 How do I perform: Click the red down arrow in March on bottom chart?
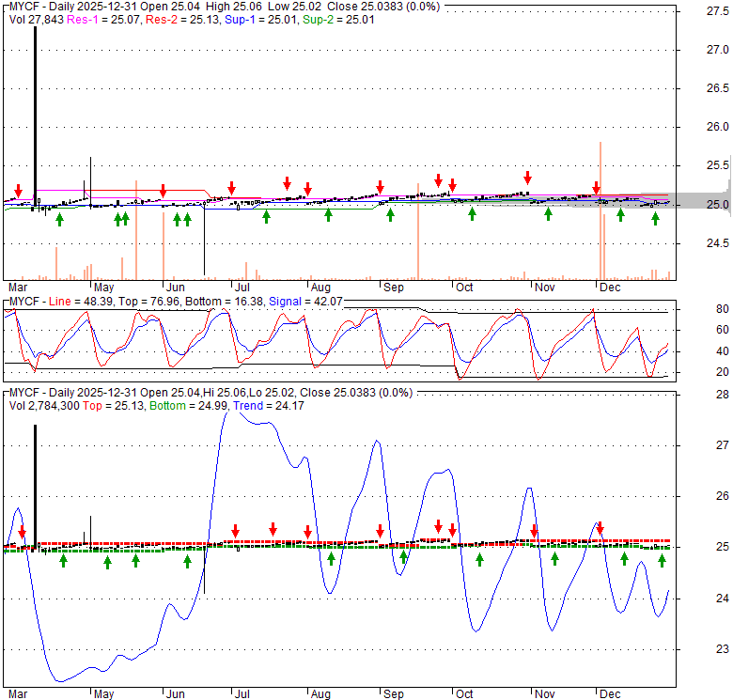pyautogui.click(x=22, y=533)
